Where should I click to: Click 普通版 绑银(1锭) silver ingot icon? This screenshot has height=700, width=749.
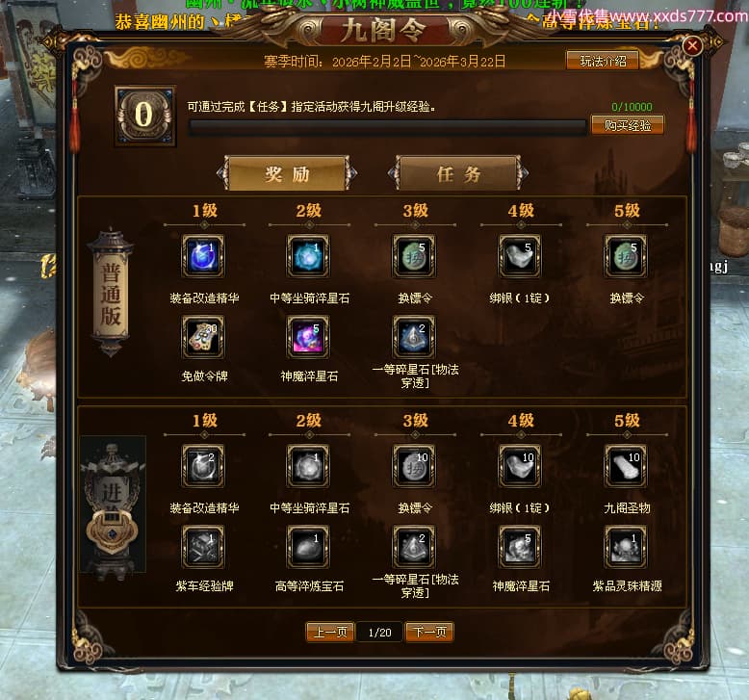tap(520, 256)
